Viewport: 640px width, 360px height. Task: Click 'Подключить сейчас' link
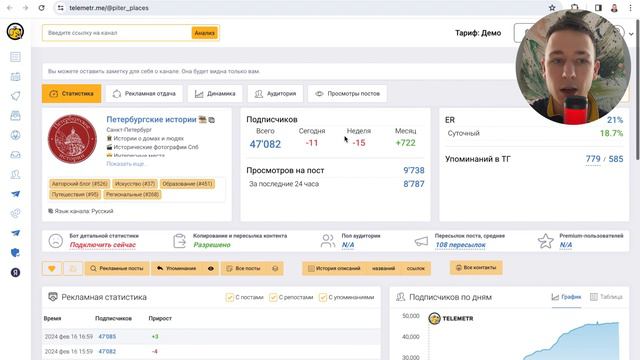click(x=102, y=245)
